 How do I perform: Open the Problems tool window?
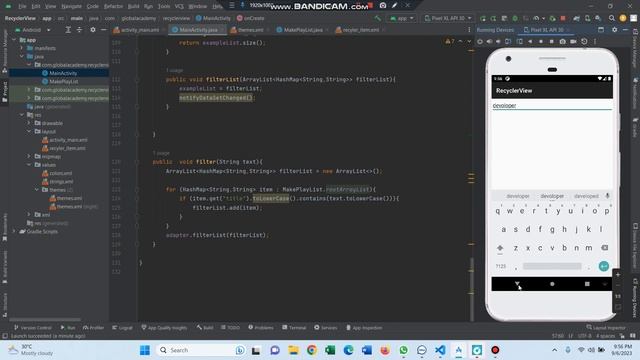(261, 328)
